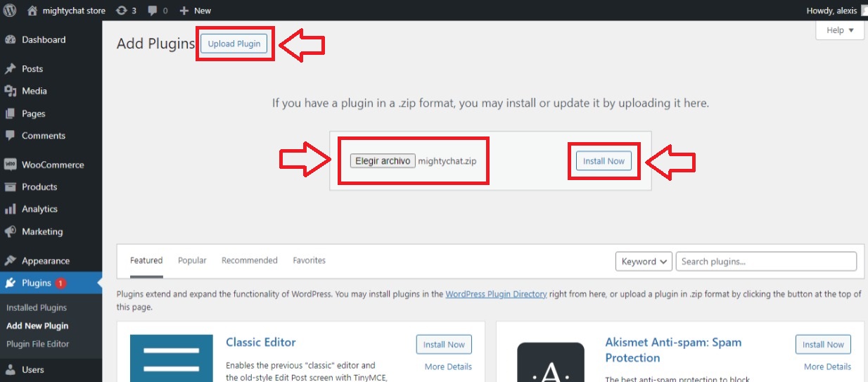Click the Pages icon in sidebar

pos(11,113)
